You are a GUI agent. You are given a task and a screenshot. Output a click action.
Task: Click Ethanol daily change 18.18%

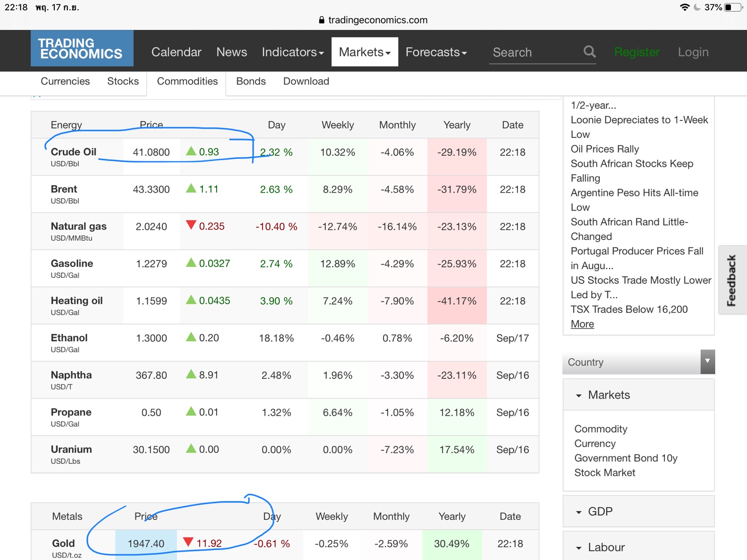276,338
